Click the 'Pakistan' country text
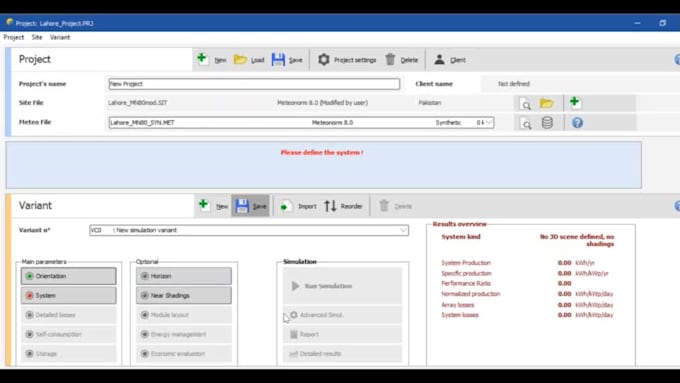The image size is (680, 383). [430, 103]
